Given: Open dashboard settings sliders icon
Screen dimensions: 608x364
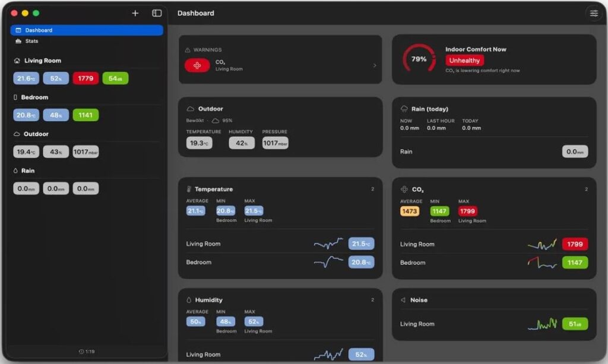Looking at the screenshot, I should [x=594, y=14].
